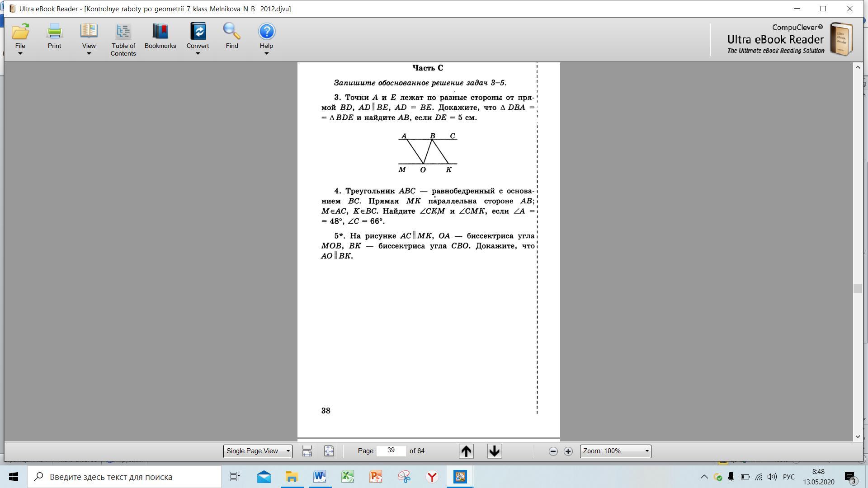Open the Table of Contents
Screen dimensions: 868x488
(x=123, y=38)
